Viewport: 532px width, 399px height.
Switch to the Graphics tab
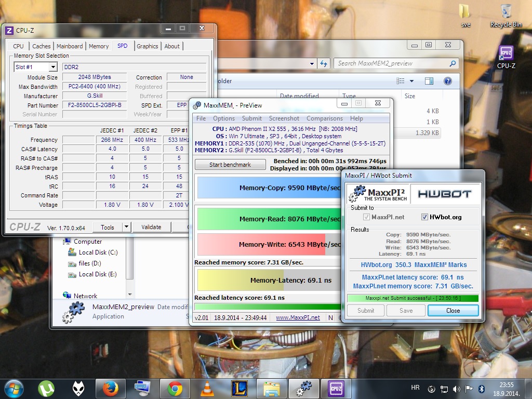coord(147,46)
